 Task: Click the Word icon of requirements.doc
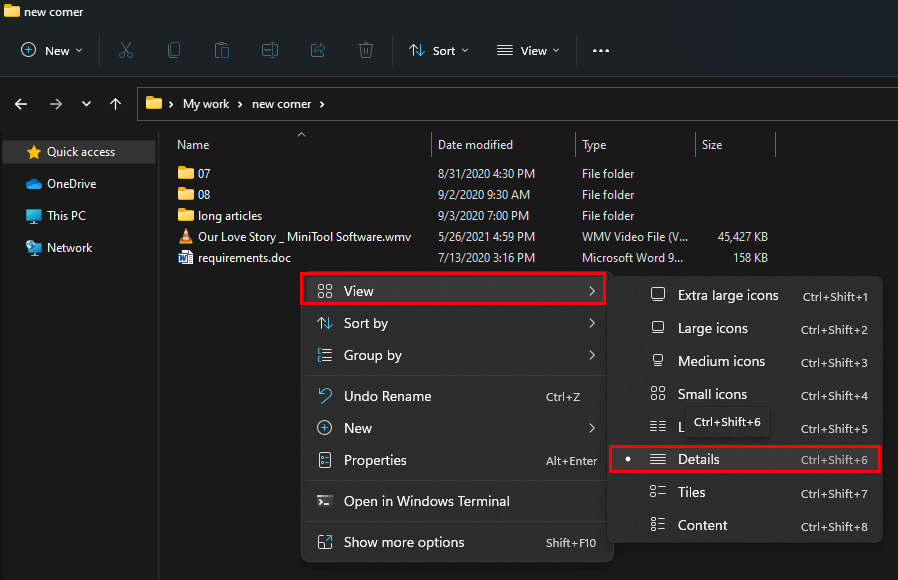pos(186,258)
